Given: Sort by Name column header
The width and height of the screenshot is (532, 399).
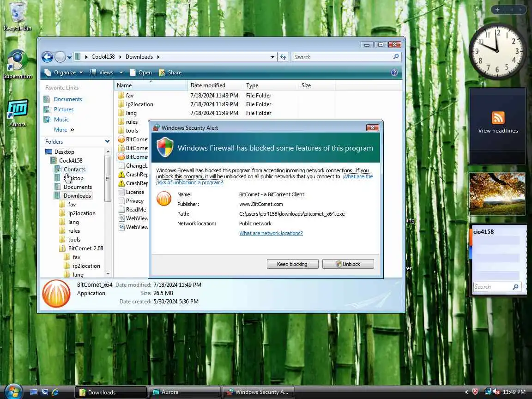Looking at the screenshot, I should pos(151,85).
